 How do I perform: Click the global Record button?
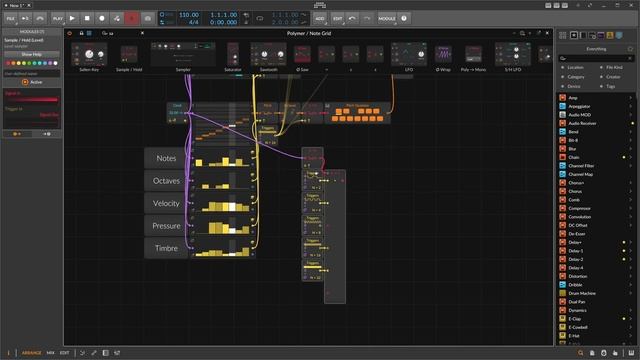(102, 18)
